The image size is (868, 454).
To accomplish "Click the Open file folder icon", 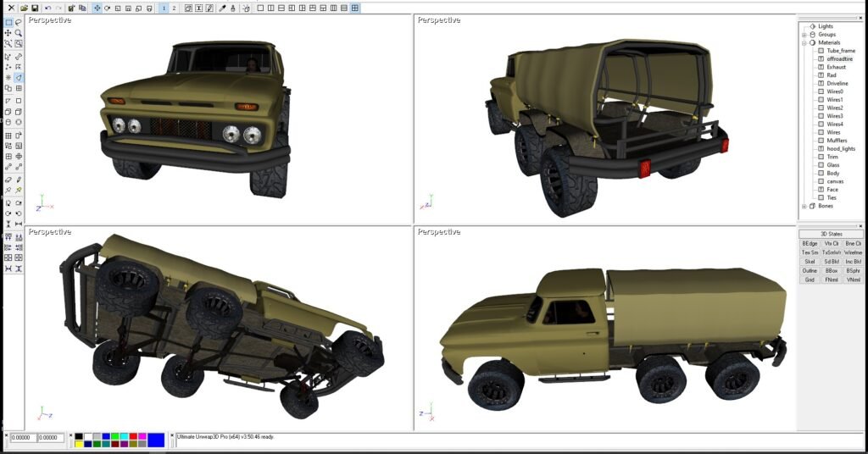I will pyautogui.click(x=24, y=8).
